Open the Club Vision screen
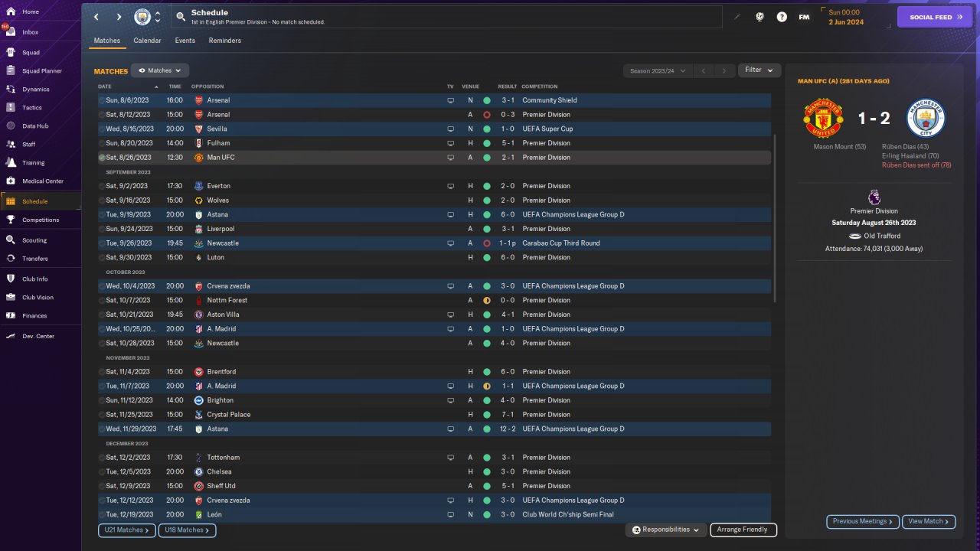Viewport: 980px width, 551px height. pyautogui.click(x=38, y=297)
